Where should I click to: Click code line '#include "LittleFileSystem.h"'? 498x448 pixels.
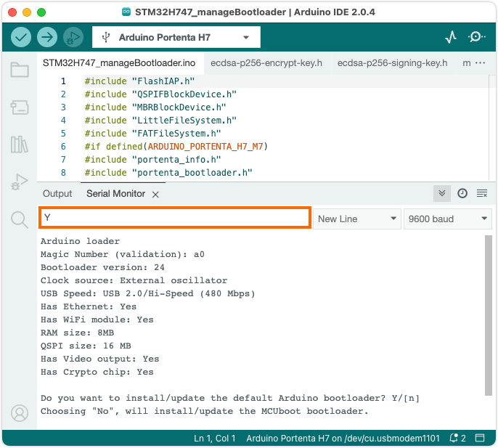click(x=160, y=121)
